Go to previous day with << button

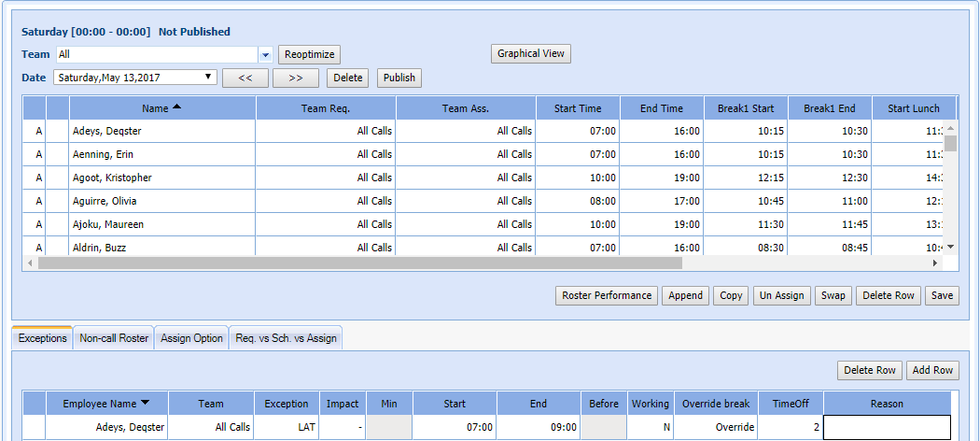pos(245,78)
